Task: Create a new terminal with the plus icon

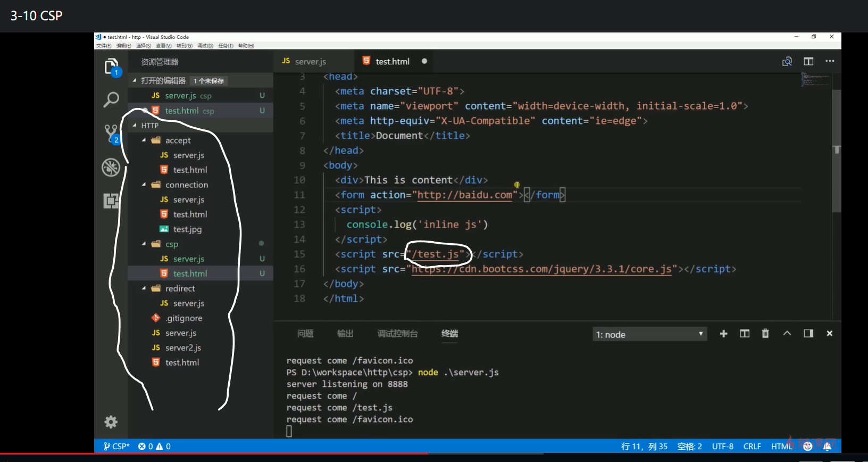Action: point(723,334)
